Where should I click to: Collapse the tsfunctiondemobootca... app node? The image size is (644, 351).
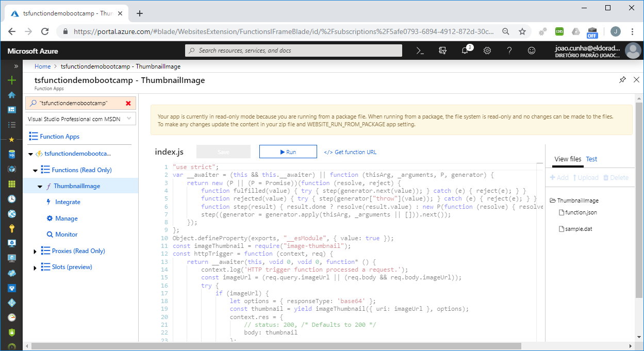pos(31,154)
